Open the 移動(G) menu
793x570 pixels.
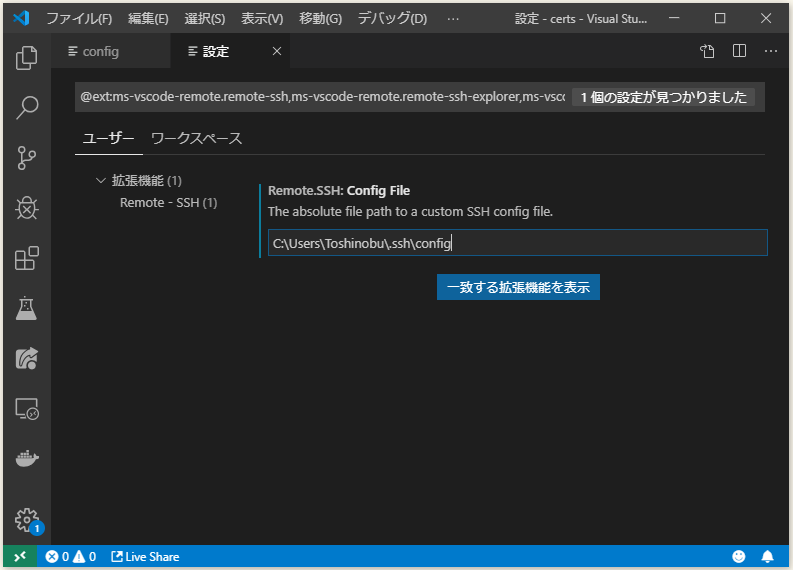(x=320, y=19)
